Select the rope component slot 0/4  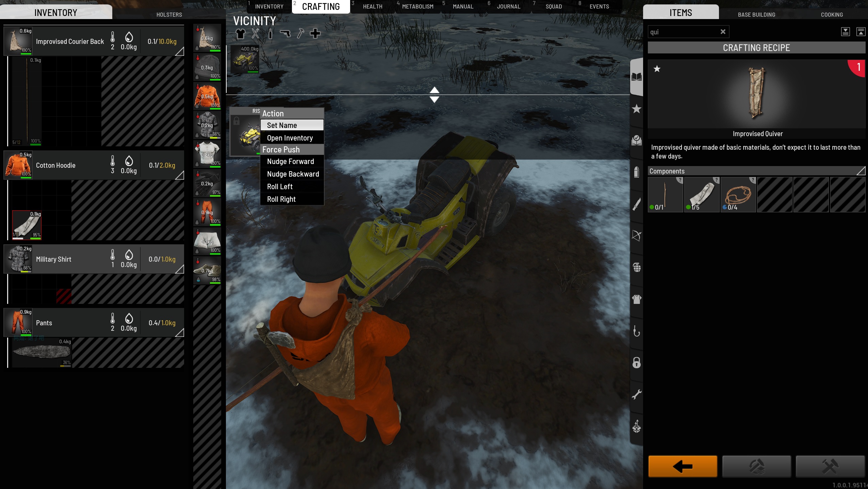point(738,194)
